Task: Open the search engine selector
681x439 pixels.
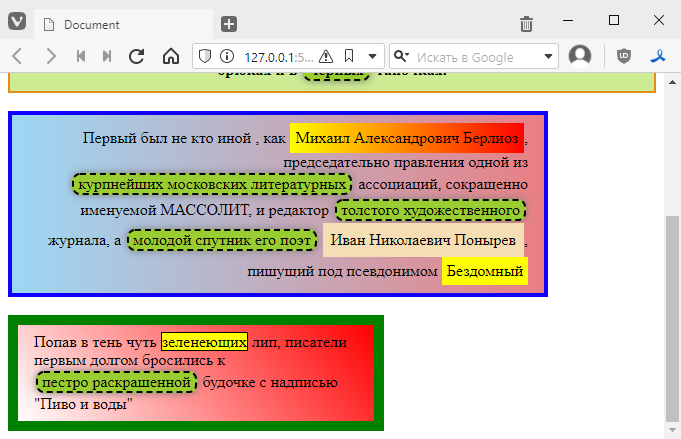Action: tap(402, 56)
